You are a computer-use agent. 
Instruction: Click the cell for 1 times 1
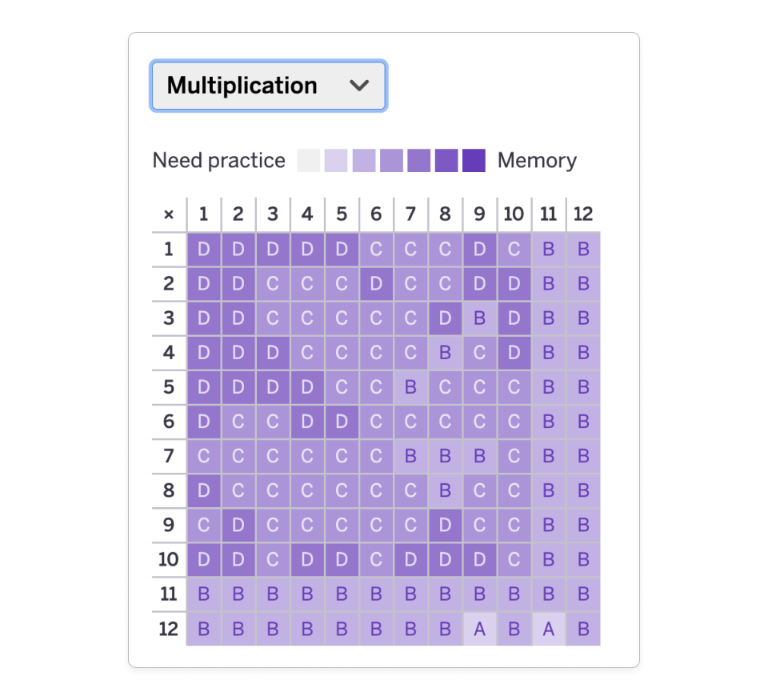point(204,249)
